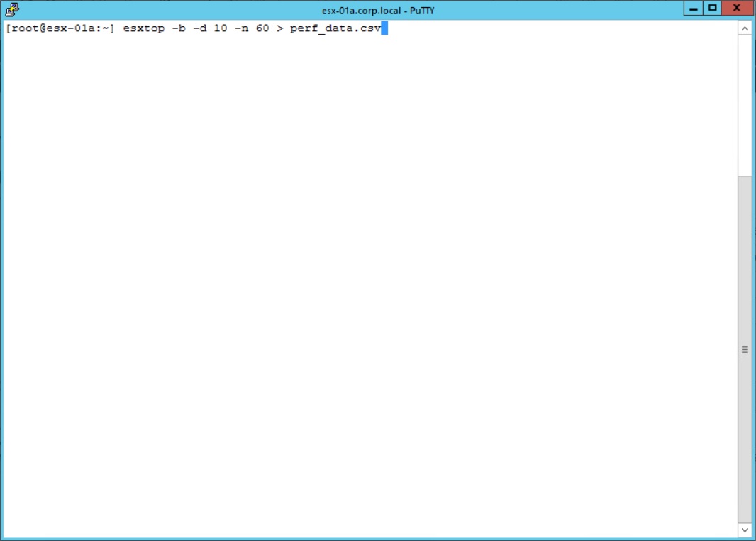756x541 pixels.
Task: Click the esx-01a.corp.local - PuTTY title text
Action: 378,10
